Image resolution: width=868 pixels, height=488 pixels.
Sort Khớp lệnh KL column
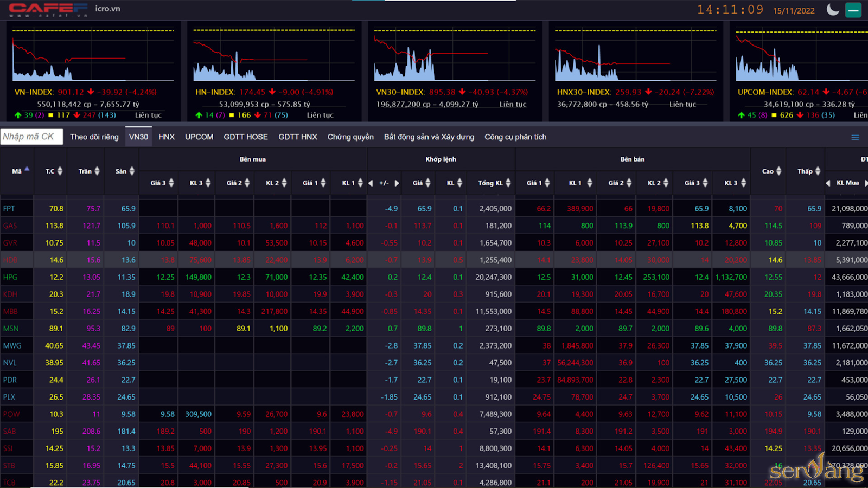tap(459, 183)
